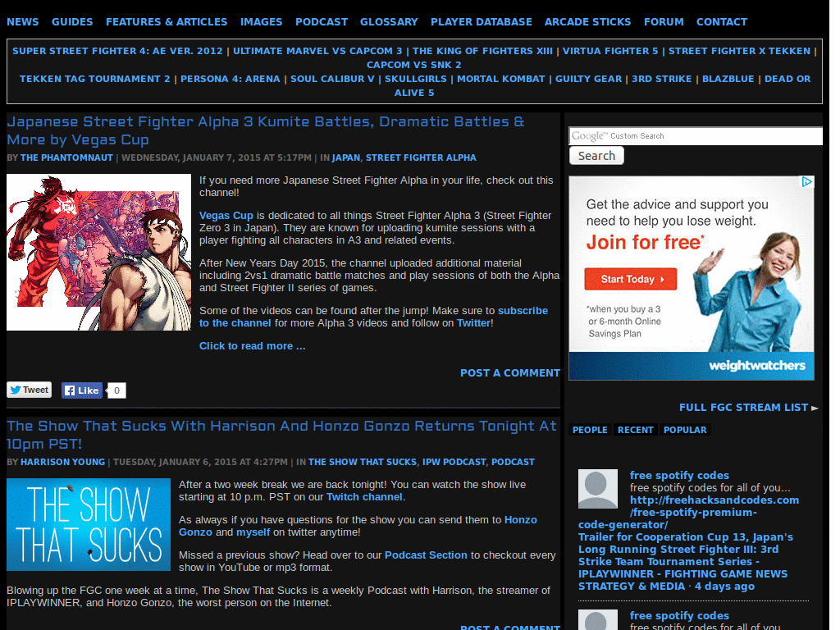Open the GUIDES menu item
This screenshot has width=840, height=630.
72,22
